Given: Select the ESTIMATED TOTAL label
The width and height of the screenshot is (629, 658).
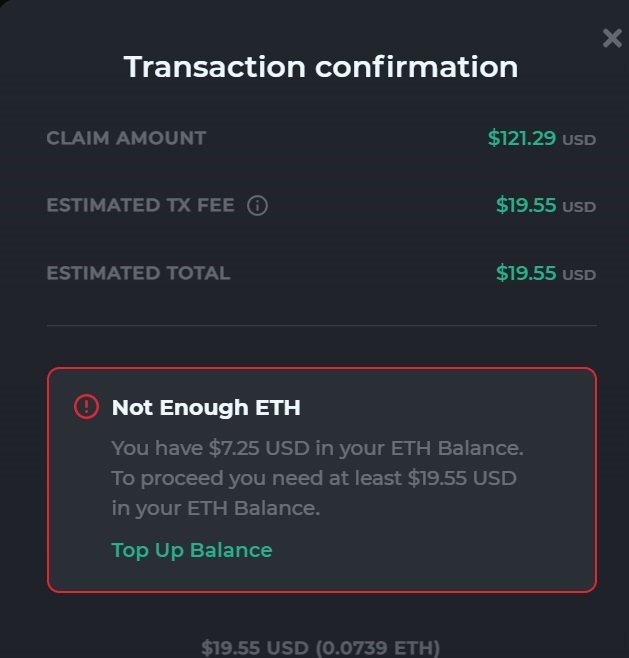Looking at the screenshot, I should (x=138, y=273).
